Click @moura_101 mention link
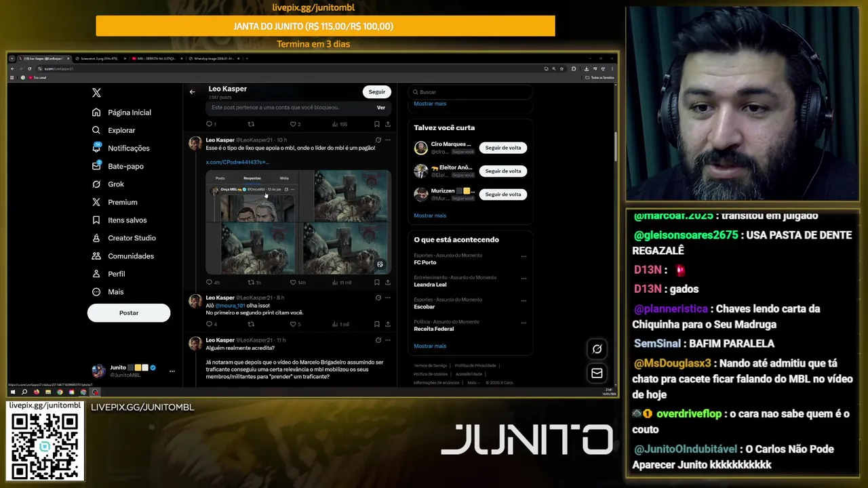The height and width of the screenshot is (488, 868). pyautogui.click(x=230, y=306)
